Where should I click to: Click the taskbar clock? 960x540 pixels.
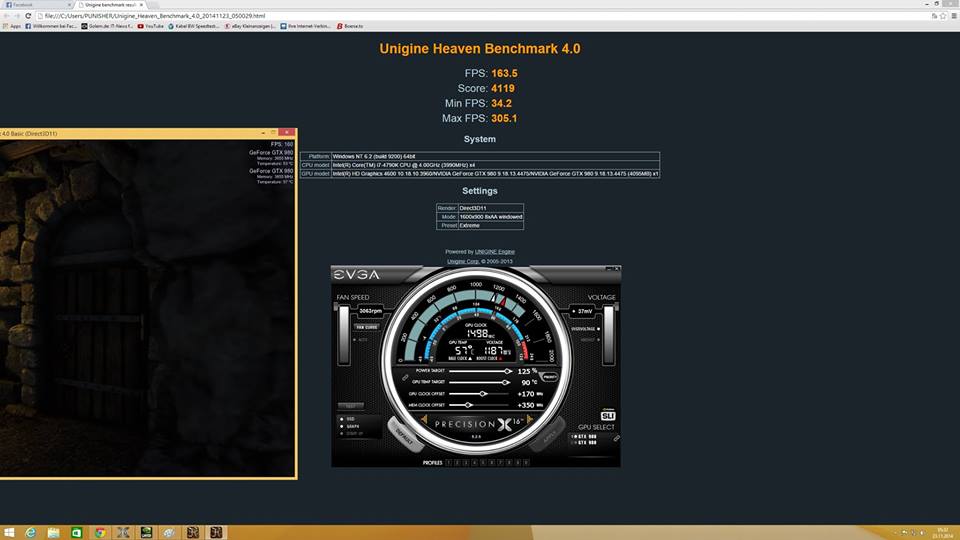[x=943, y=533]
